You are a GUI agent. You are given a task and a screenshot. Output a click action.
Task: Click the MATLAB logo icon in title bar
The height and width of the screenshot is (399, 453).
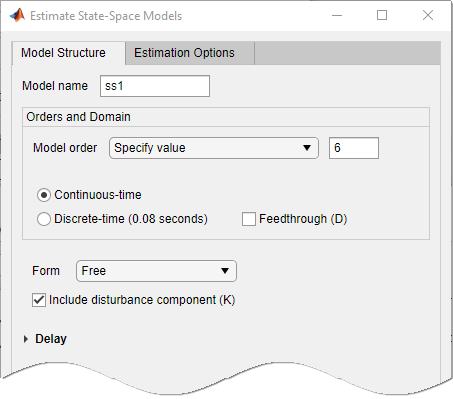coord(17,15)
